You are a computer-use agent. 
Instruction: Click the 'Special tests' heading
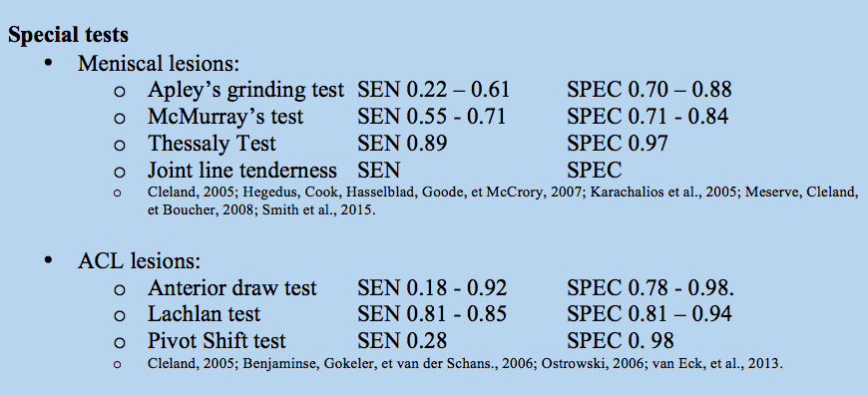coord(68,35)
